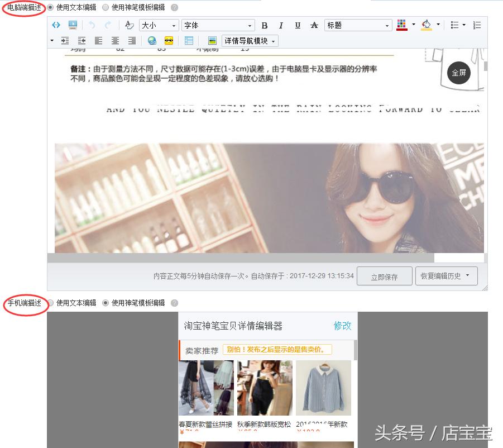Select the HTML source code icon
The height and width of the screenshot is (448, 503).
point(56,25)
